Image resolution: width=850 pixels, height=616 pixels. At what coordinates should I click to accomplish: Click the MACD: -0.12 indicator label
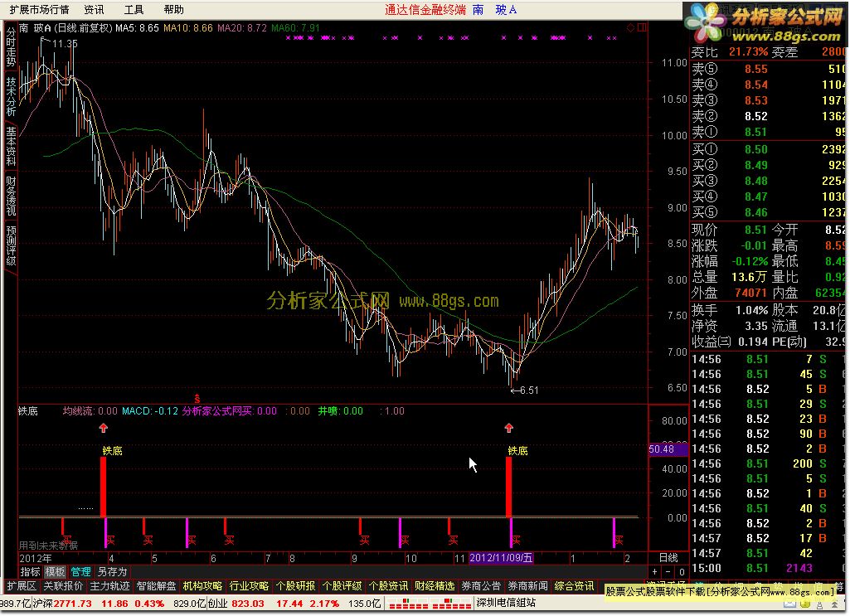150,411
